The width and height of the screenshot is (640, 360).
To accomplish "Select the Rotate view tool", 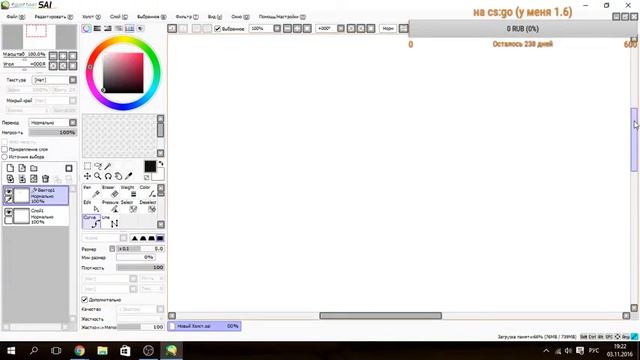I will [x=108, y=176].
